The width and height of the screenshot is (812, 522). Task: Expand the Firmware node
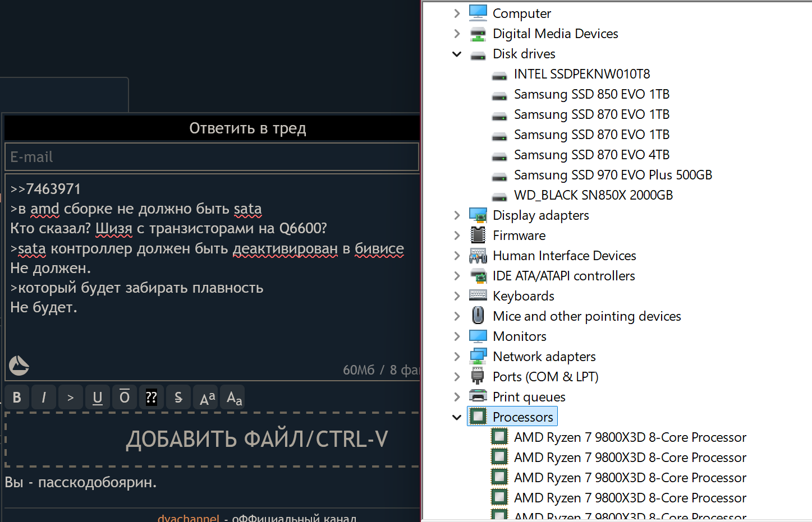coord(457,235)
